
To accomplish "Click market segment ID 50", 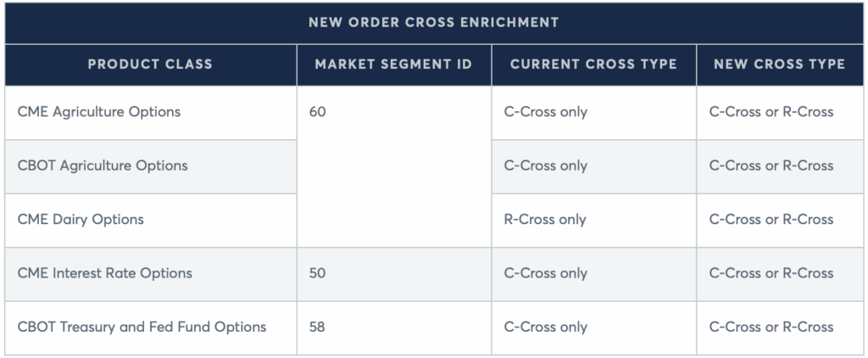I will coord(317,273).
